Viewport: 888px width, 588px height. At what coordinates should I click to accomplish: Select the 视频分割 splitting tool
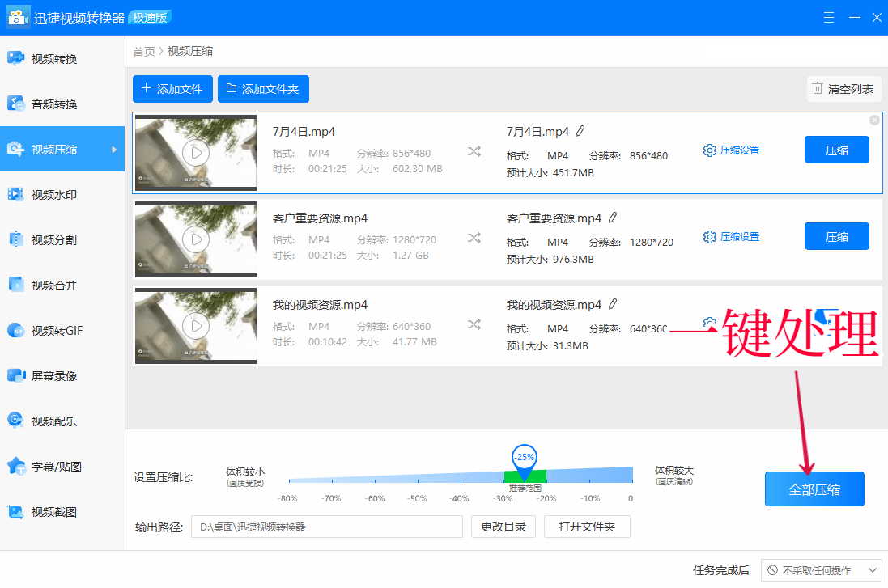[49, 239]
